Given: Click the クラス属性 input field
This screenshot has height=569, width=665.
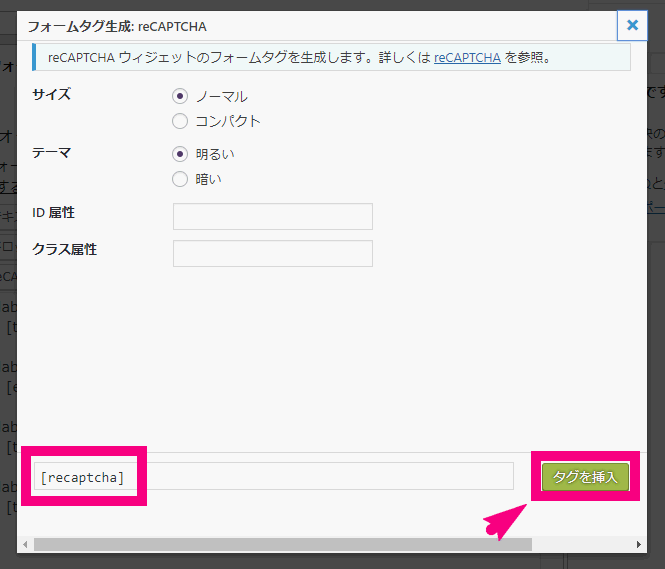Looking at the screenshot, I should pos(273,254).
